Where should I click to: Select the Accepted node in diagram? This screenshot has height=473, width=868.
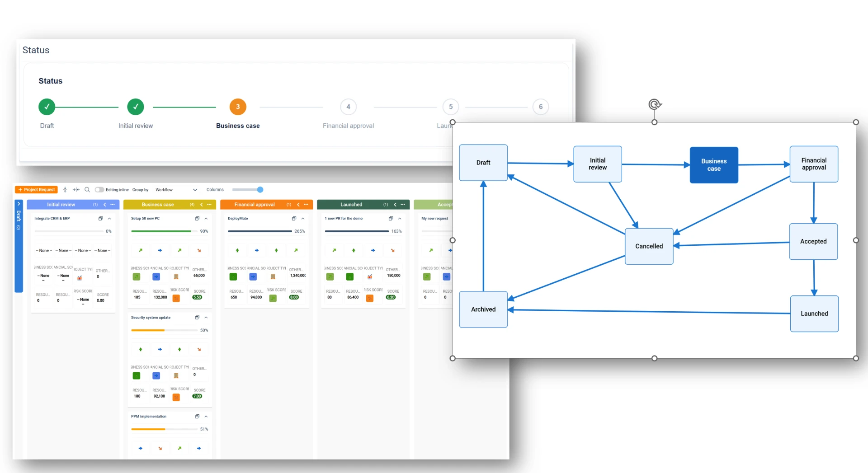click(x=813, y=242)
